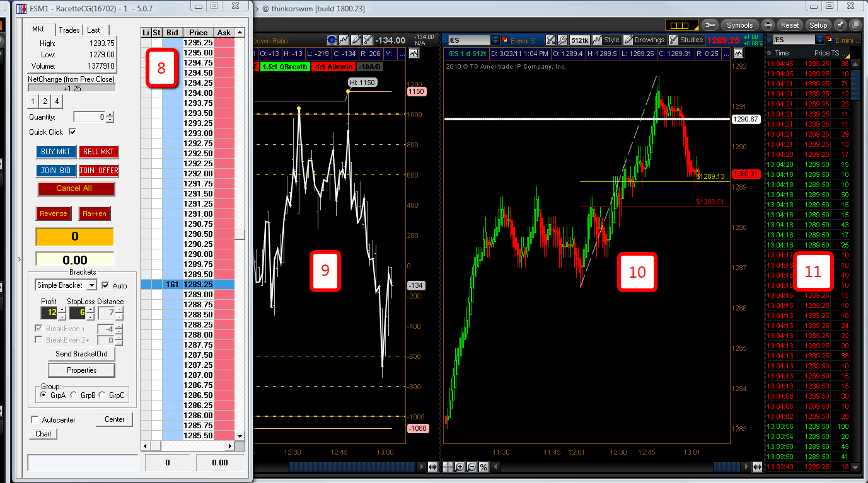868x483 pixels.
Task: Click the percent scale icon below chart
Action: (483, 467)
